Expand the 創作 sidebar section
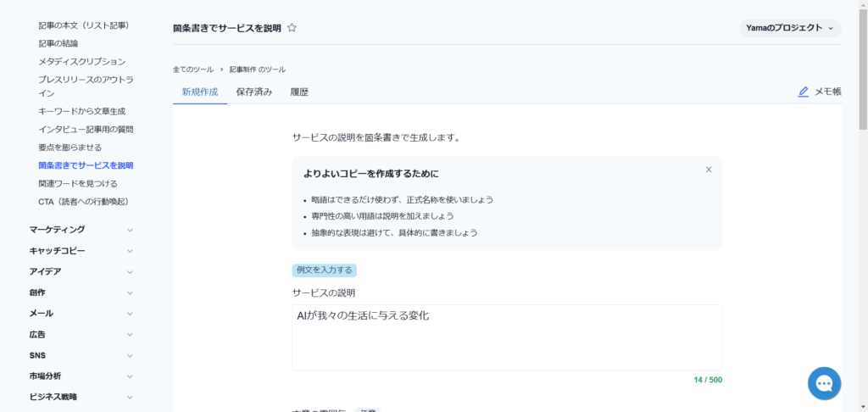868x412 pixels. pos(81,292)
